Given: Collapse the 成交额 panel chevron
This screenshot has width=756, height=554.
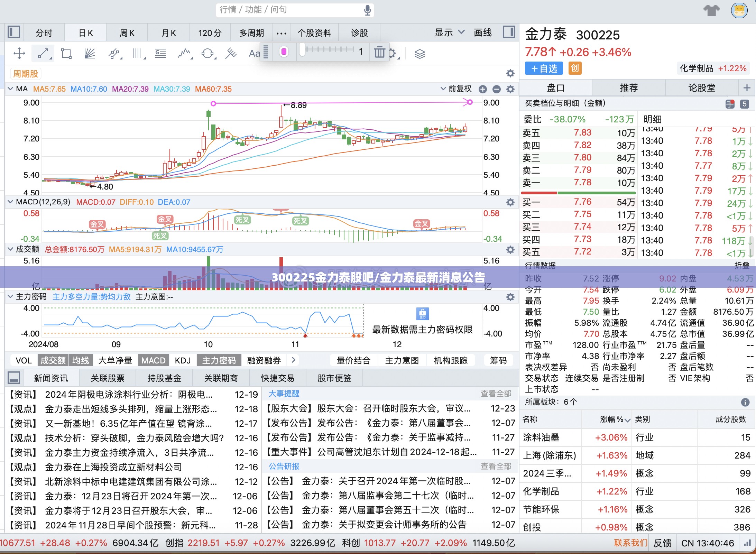Looking at the screenshot, I should pos(10,249).
